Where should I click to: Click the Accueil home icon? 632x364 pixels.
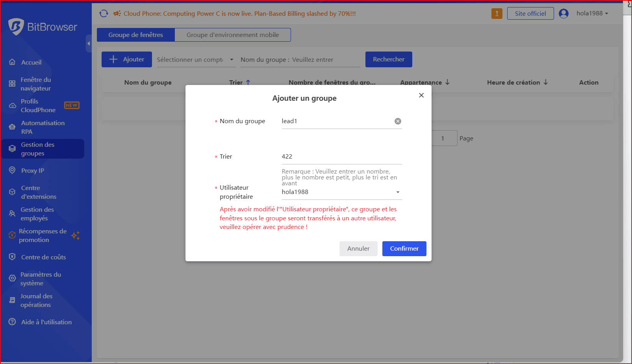[12, 62]
